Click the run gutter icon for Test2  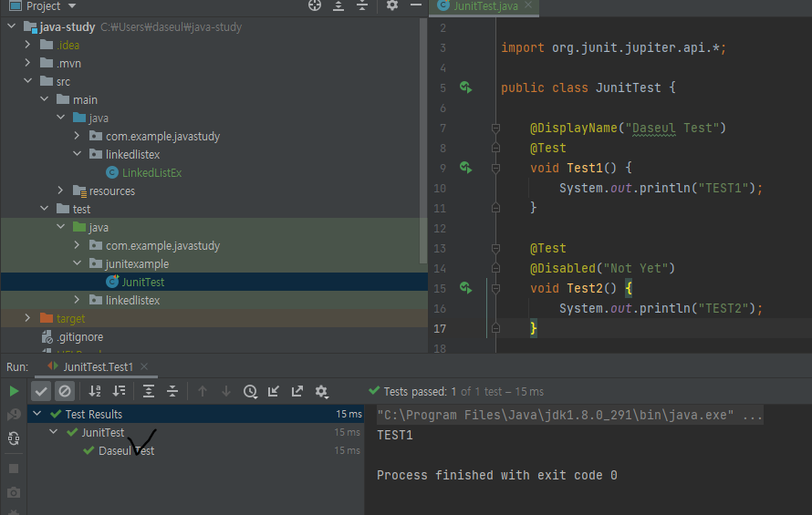pyautogui.click(x=466, y=288)
